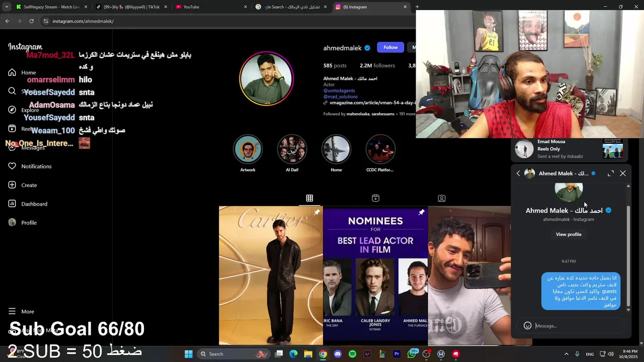This screenshot has width=644, height=362.
Task: Expand the chat popup to full view
Action: 611,173
